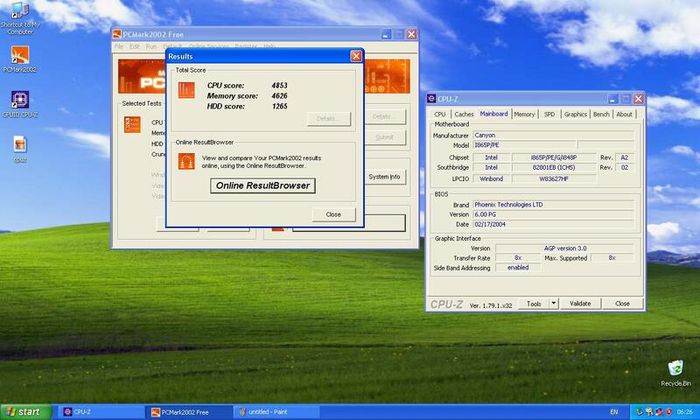Click the Southbridge field 82801EB (ICH5)
The image size is (700, 420).
coord(554,167)
